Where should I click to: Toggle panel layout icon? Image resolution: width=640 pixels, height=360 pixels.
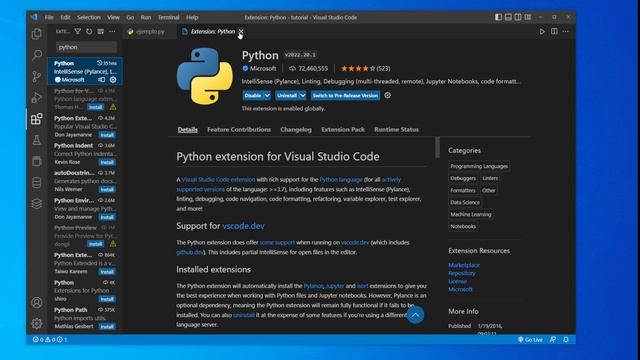pos(508,17)
